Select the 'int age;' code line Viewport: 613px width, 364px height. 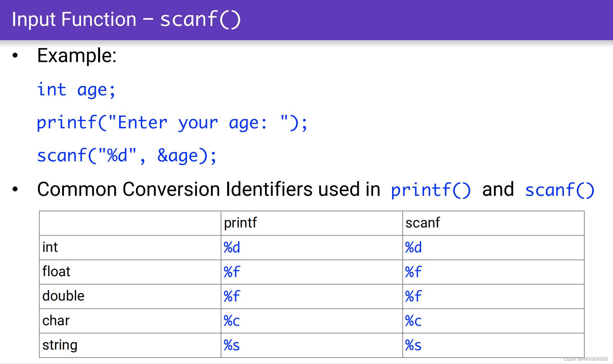click(76, 90)
